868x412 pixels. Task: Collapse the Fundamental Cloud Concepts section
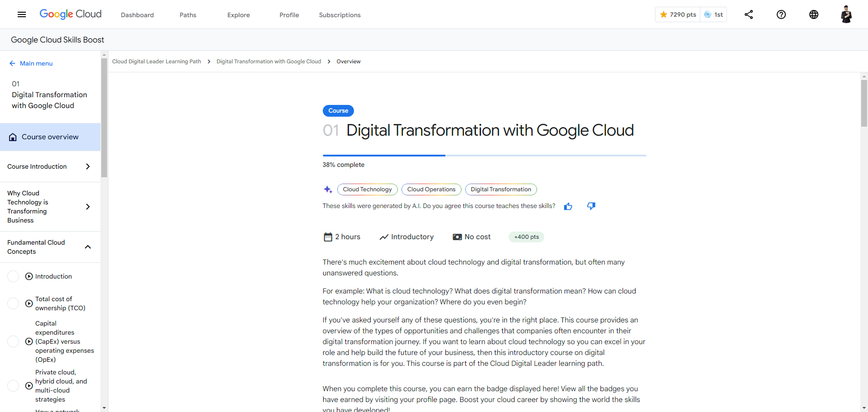tap(50, 247)
